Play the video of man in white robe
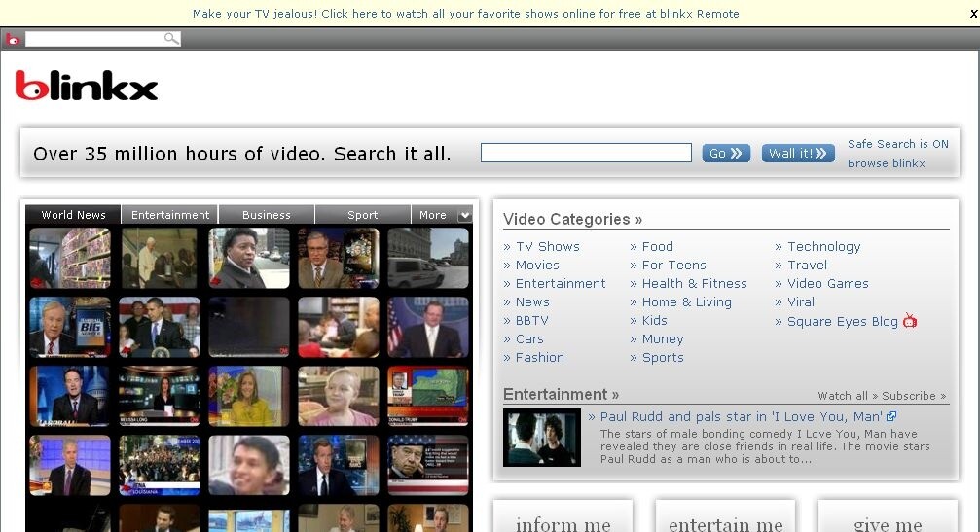 pyautogui.click(x=160, y=258)
